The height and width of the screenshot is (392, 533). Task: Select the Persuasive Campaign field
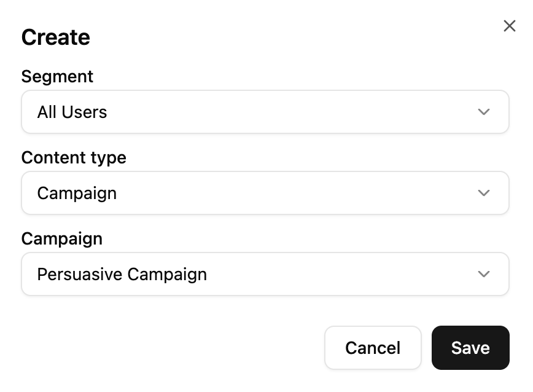265,274
